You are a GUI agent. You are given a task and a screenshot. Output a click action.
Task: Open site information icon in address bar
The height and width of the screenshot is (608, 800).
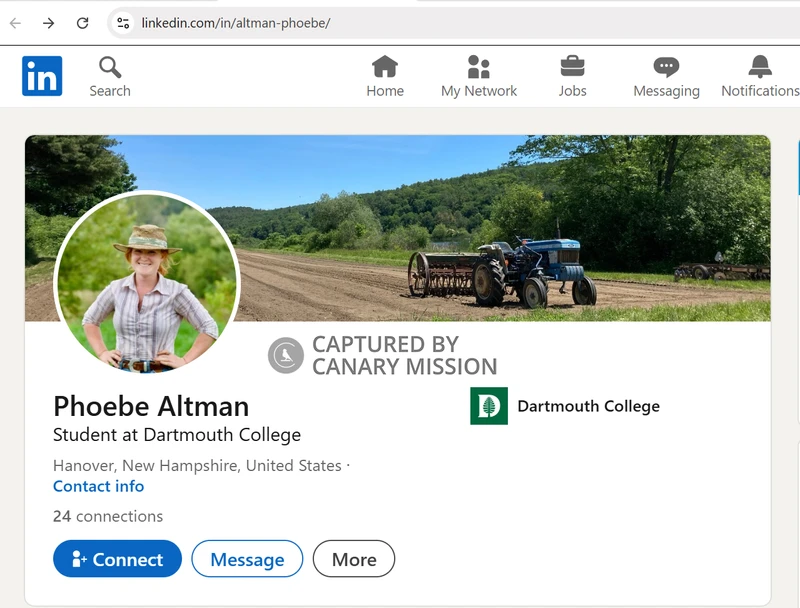pos(122,23)
